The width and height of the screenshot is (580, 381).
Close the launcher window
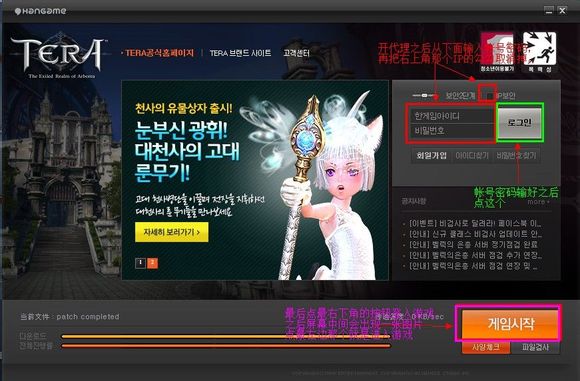point(562,11)
